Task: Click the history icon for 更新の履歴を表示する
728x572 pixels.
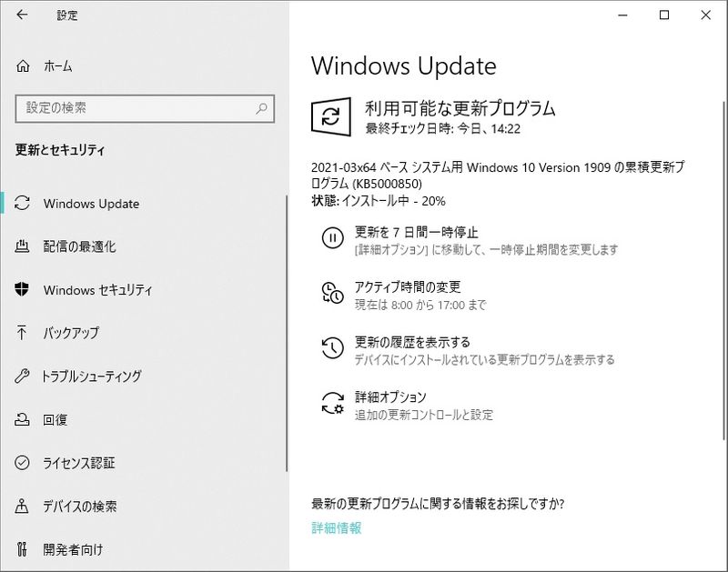Action: pyautogui.click(x=332, y=348)
